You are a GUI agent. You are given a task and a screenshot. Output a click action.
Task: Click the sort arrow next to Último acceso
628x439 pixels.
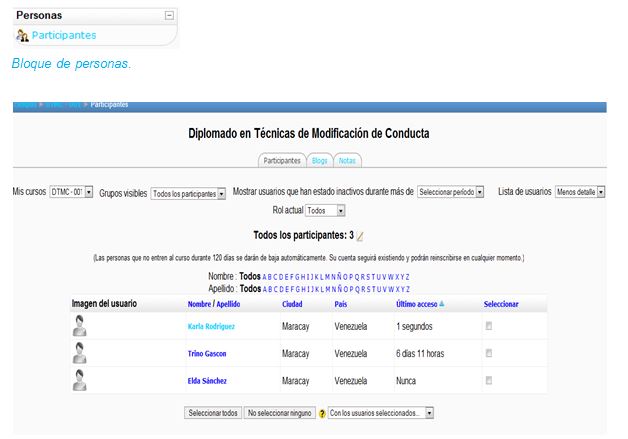(x=442, y=303)
